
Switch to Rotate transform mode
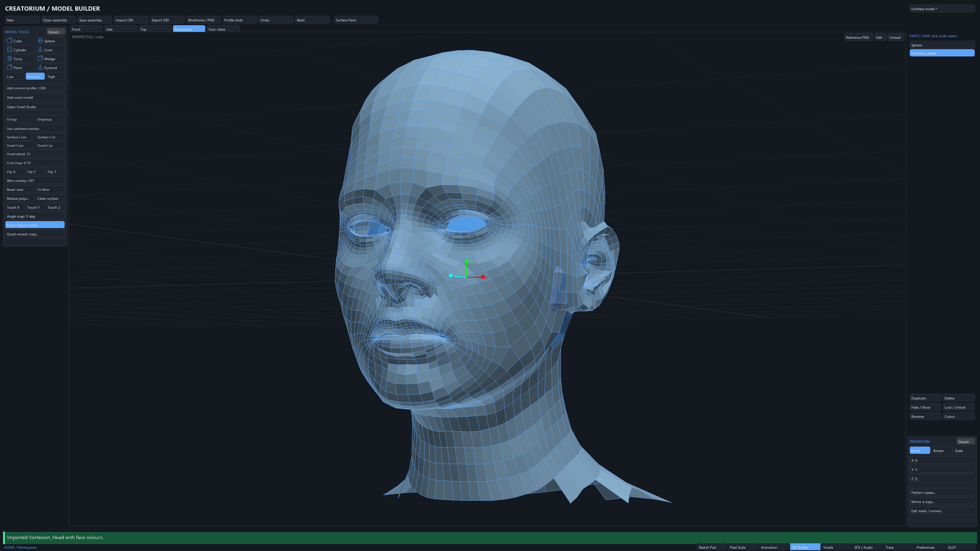(x=941, y=450)
